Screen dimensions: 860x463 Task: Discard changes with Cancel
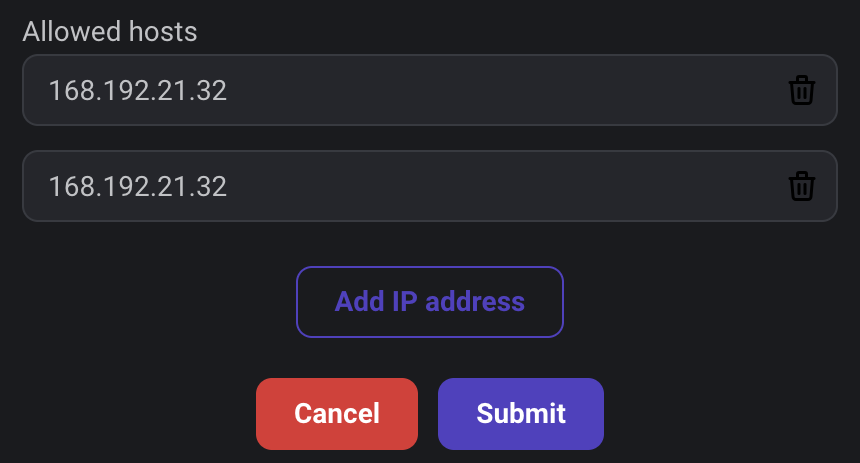337,414
